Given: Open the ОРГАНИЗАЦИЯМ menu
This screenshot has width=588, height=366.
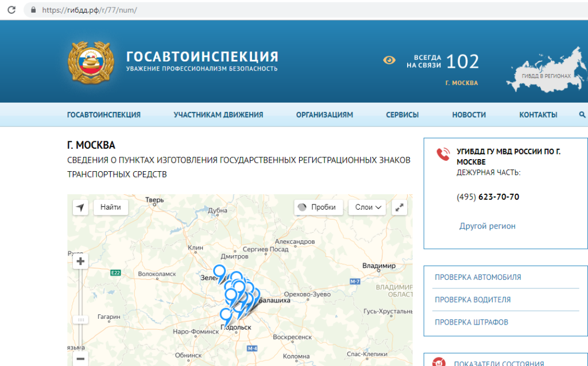Looking at the screenshot, I should tap(324, 115).
